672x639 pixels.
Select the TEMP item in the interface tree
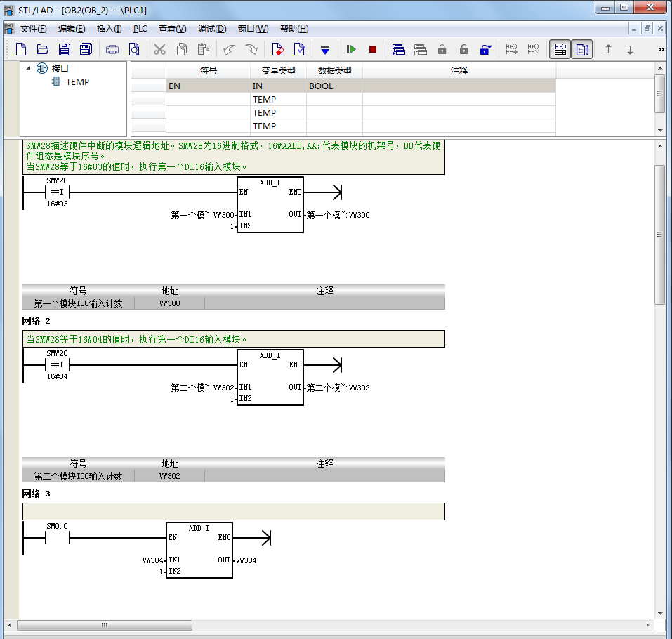click(77, 82)
